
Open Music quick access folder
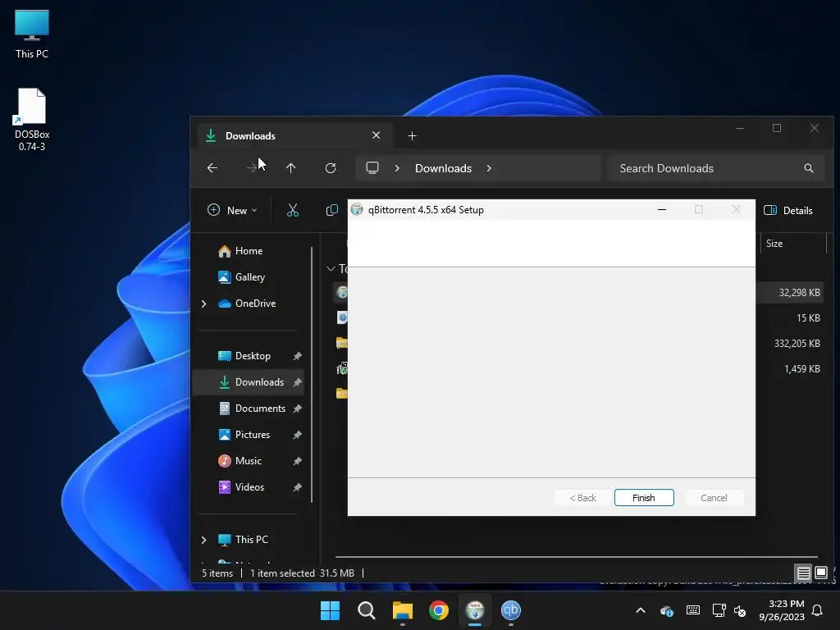(x=240, y=461)
